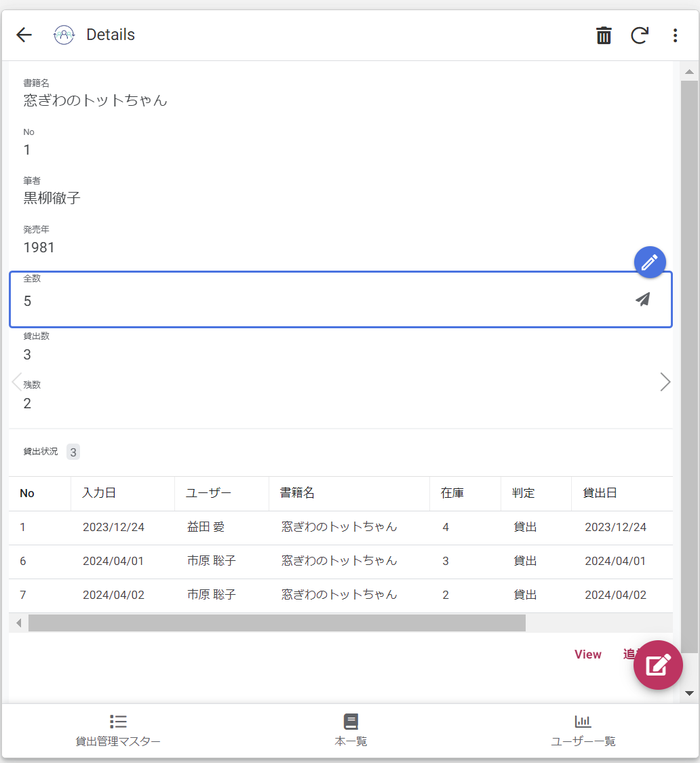The width and height of the screenshot is (700, 763).
Task: Sync data with the refresh icon
Action: (x=639, y=35)
